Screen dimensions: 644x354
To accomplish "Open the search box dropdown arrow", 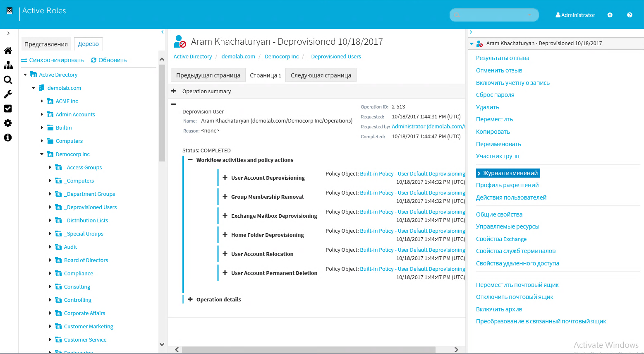I will click(x=529, y=15).
